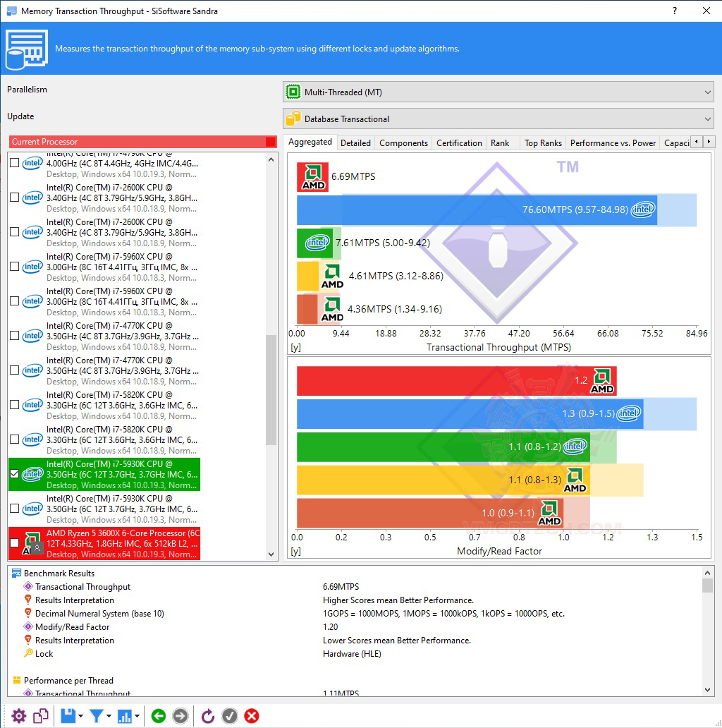Click the red Current Processor color swatch
The height and width of the screenshot is (728, 722).
point(271,142)
